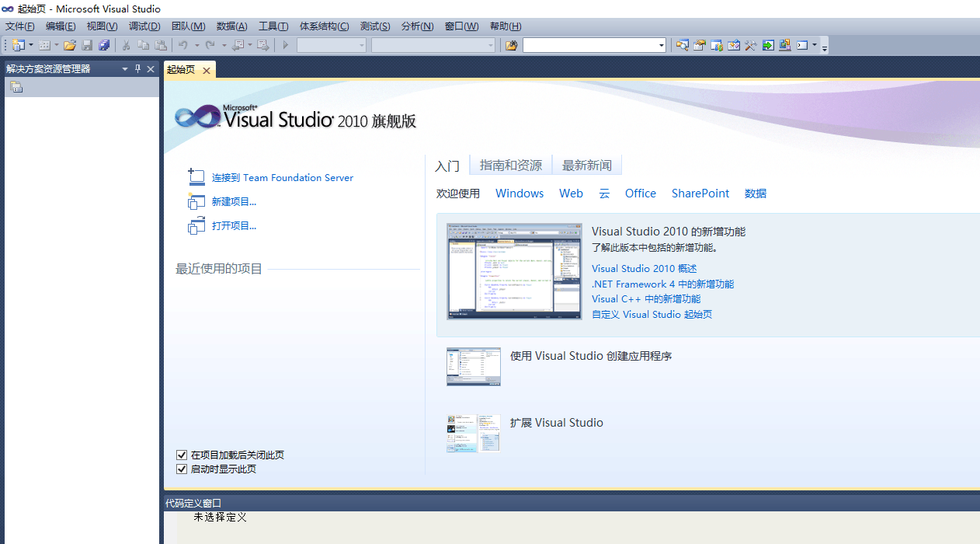The width and height of the screenshot is (980, 544).
Task: Open the solution configuration combo box
Action: 332,45
